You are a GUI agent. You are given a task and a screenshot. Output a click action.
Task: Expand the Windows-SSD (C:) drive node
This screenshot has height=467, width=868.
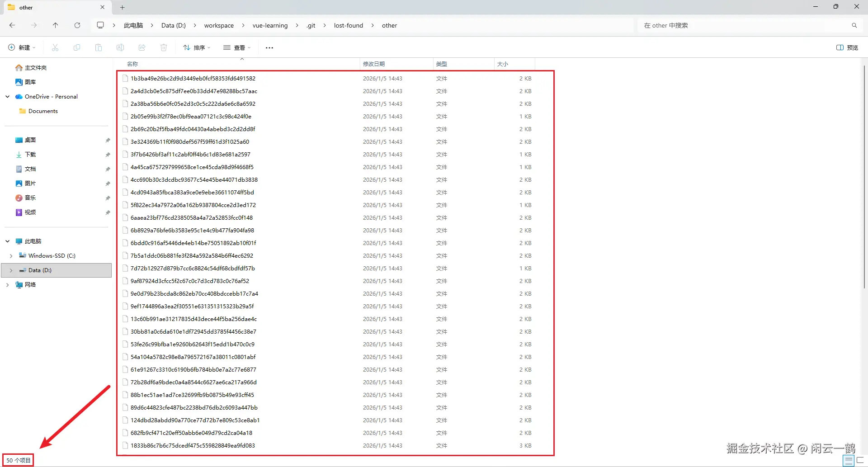pos(11,256)
